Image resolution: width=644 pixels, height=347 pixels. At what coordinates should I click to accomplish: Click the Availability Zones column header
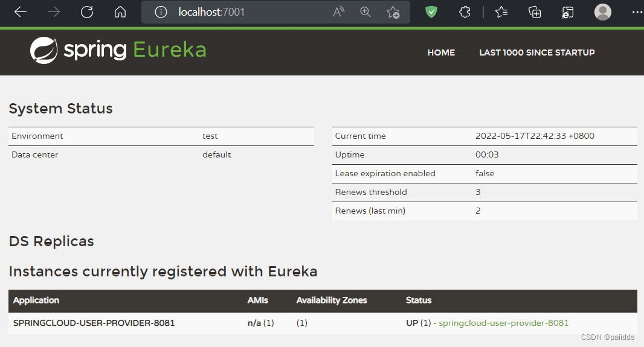pyautogui.click(x=332, y=301)
